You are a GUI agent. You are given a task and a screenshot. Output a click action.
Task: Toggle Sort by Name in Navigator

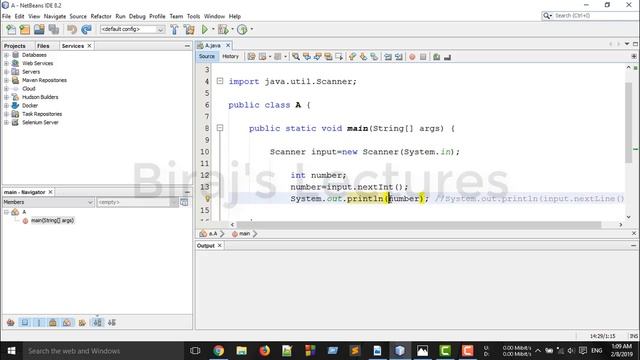click(97, 322)
